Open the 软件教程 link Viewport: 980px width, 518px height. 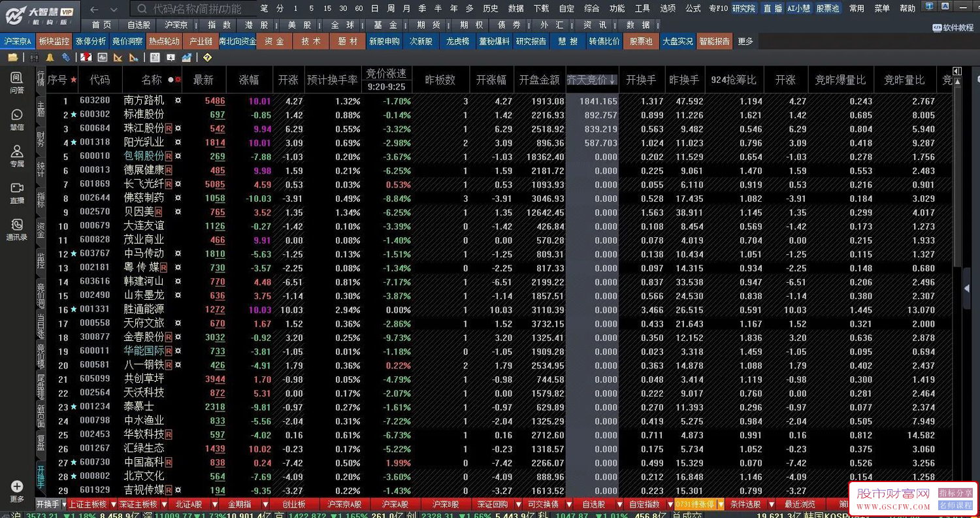click(953, 27)
